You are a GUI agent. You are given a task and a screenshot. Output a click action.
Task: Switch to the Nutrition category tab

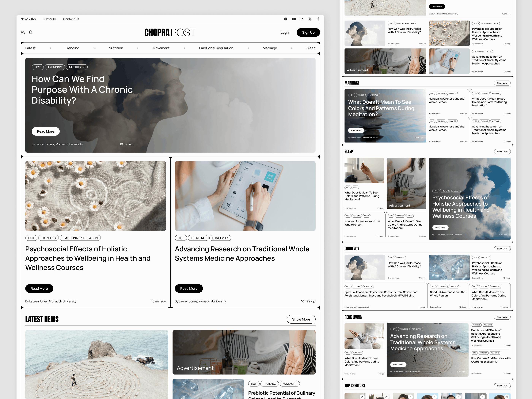point(116,48)
